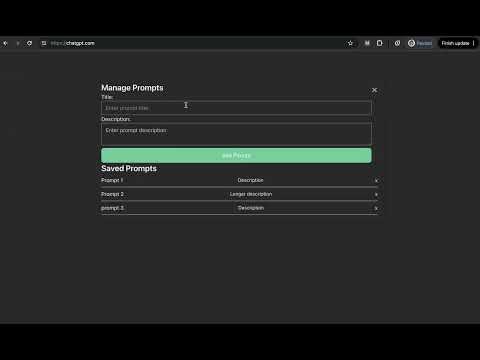This screenshot has height=360, width=480.
Task: Click the green Add Prompt button
Action: [236, 156]
